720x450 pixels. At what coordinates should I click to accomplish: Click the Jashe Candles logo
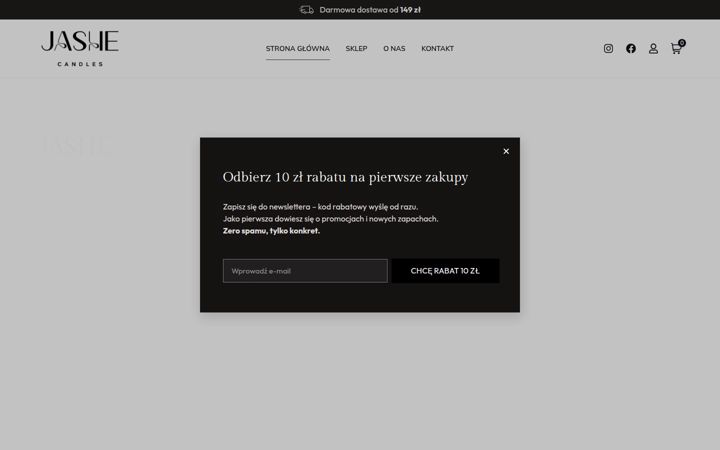click(x=80, y=48)
